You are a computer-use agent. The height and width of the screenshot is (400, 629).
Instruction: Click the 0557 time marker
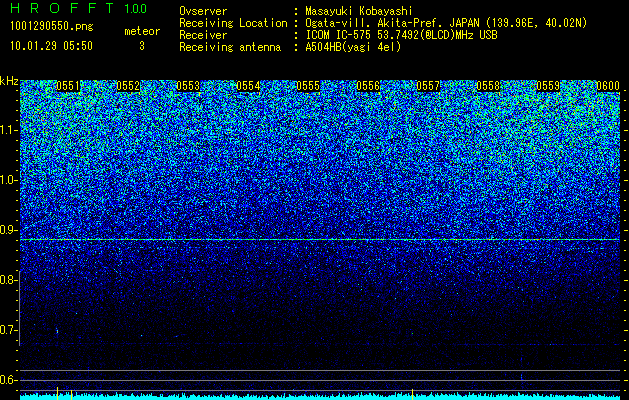pyautogui.click(x=428, y=86)
